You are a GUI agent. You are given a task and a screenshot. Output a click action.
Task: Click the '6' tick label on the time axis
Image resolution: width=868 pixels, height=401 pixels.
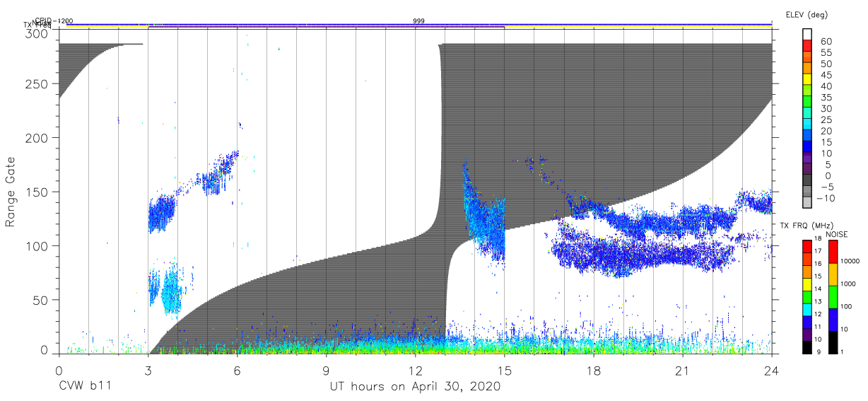point(237,370)
